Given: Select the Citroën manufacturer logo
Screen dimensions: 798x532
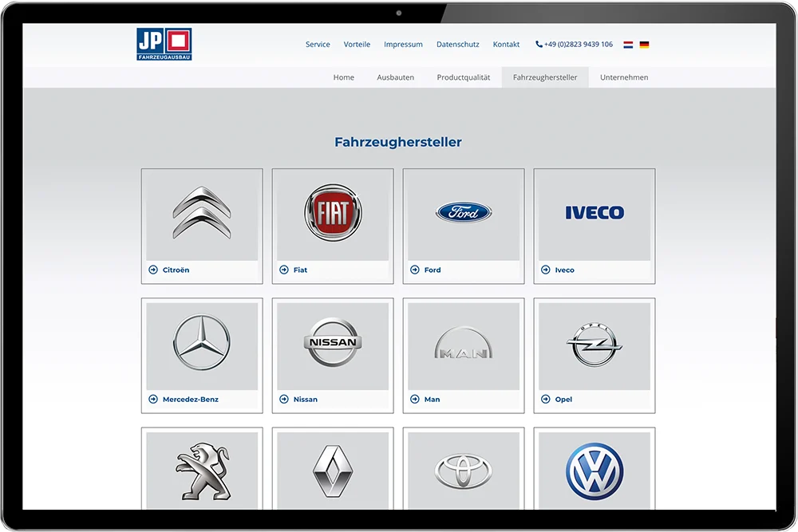Looking at the screenshot, I should (x=201, y=214).
